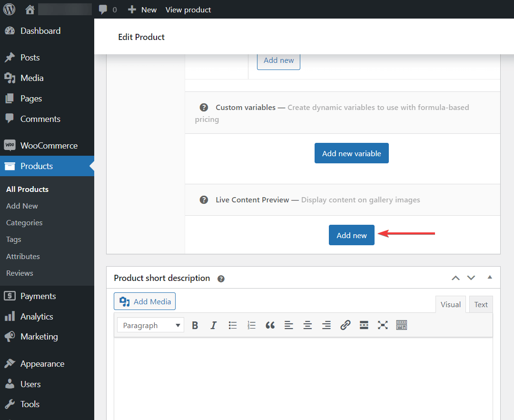This screenshot has width=514, height=420.
Task: Switch to the Visual editor tab
Action: (450, 305)
